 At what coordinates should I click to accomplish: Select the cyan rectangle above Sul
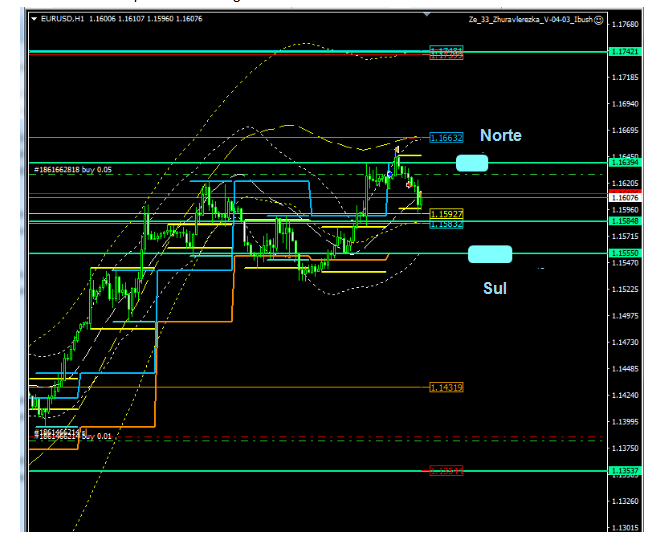[x=489, y=253]
